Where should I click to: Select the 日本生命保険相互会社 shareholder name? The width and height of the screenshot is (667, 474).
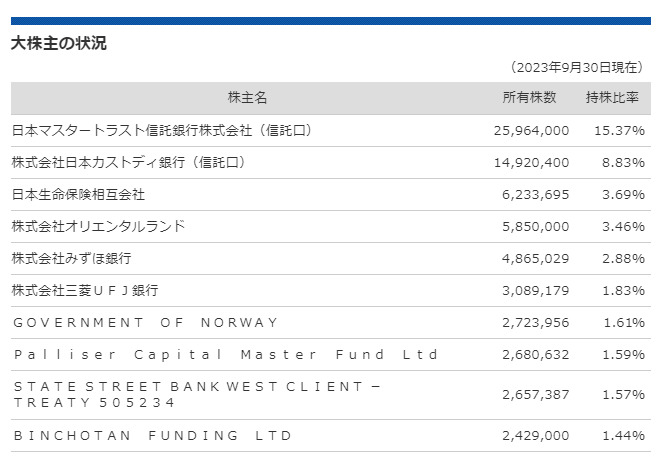click(x=78, y=194)
